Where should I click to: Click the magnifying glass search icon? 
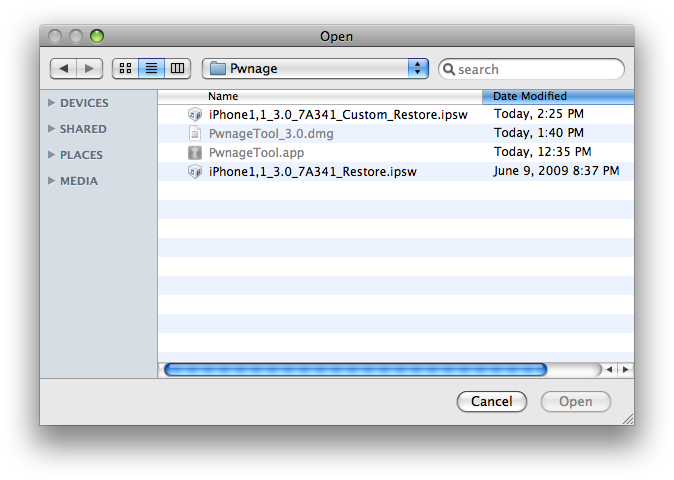coord(449,69)
